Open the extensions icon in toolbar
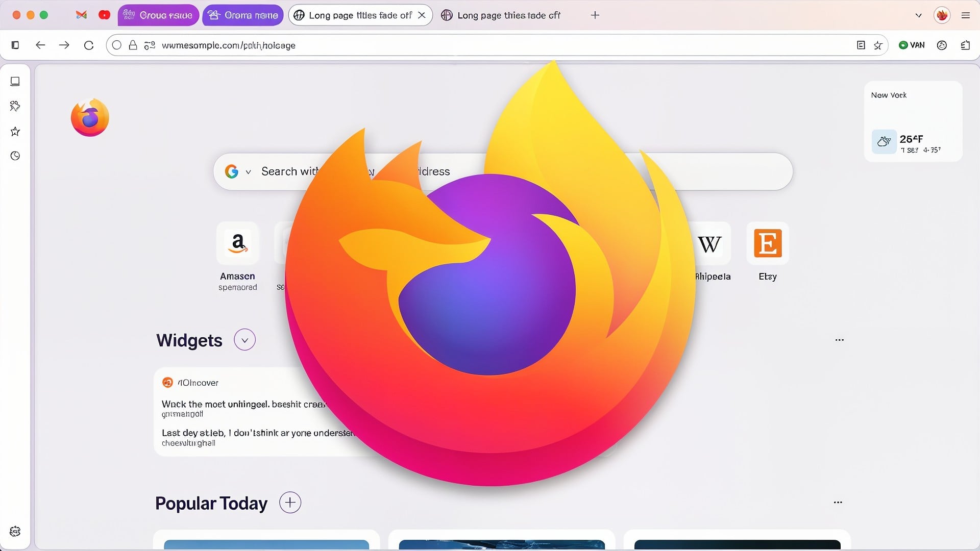This screenshot has height=551, width=980. pyautogui.click(x=965, y=45)
